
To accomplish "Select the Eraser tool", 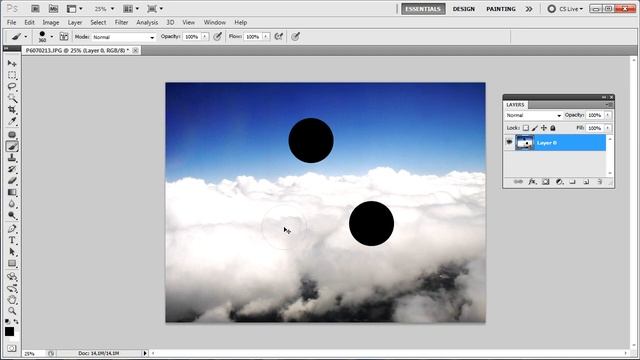I will (12, 180).
